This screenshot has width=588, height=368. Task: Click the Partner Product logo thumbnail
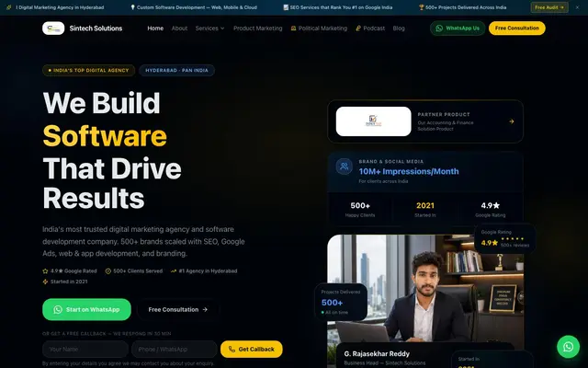[374, 121]
